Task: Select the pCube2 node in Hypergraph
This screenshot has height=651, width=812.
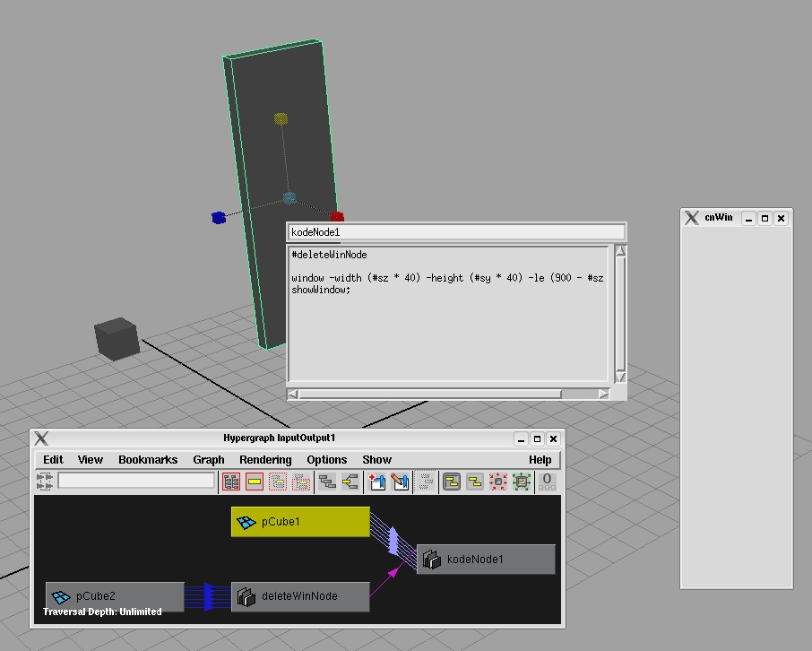Action: tap(115, 596)
